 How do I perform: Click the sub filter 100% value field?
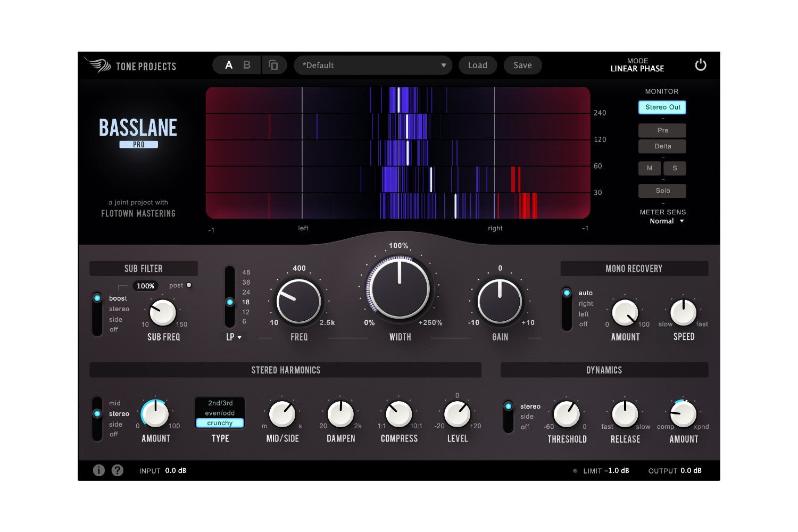(145, 286)
